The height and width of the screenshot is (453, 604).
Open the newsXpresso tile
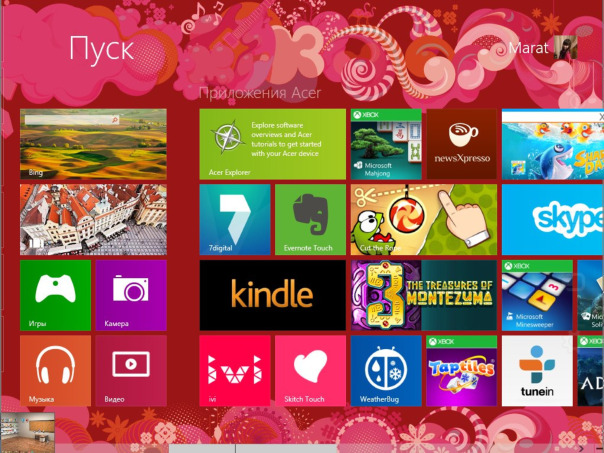461,144
